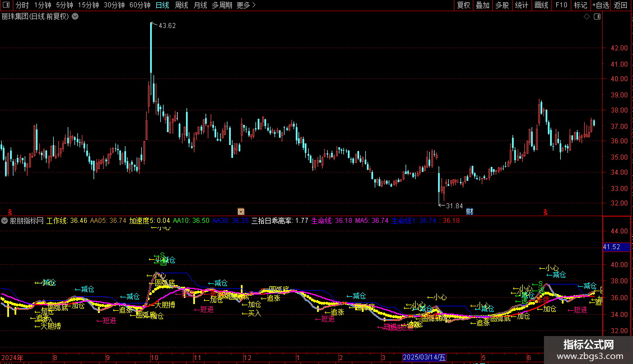The width and height of the screenshot is (633, 364).
Task: Click 生命线1: 36.74 indicator value
Action: 414,221
